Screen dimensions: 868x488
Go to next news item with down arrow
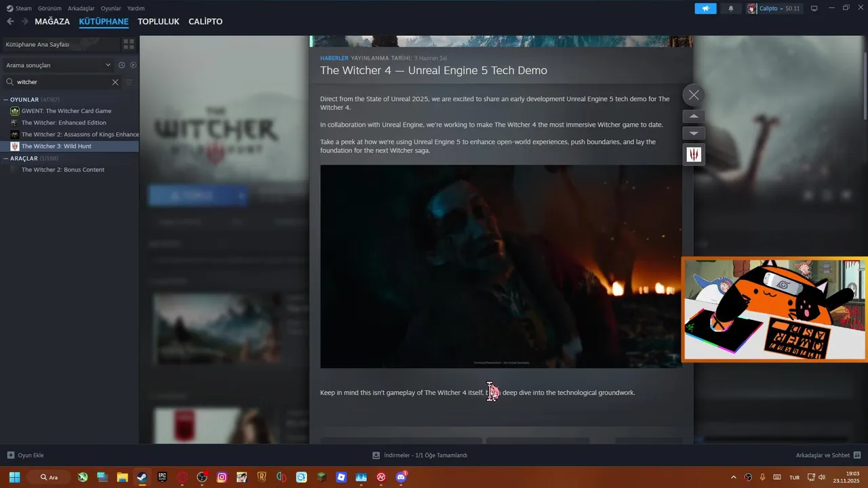tap(693, 134)
